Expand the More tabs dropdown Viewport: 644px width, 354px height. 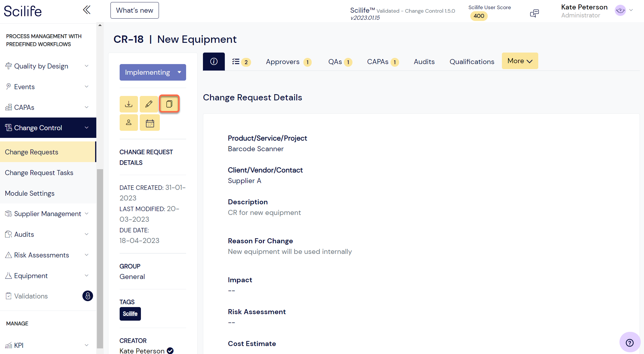(x=520, y=61)
